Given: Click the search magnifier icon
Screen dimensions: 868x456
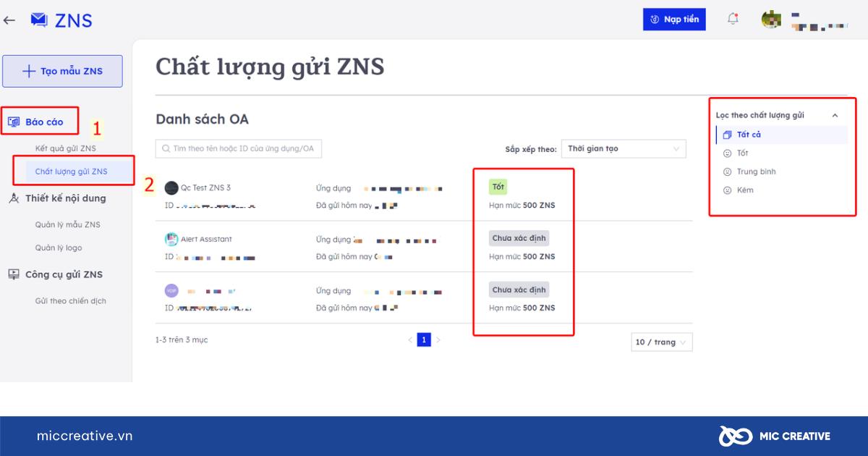Looking at the screenshot, I should click(x=166, y=148).
